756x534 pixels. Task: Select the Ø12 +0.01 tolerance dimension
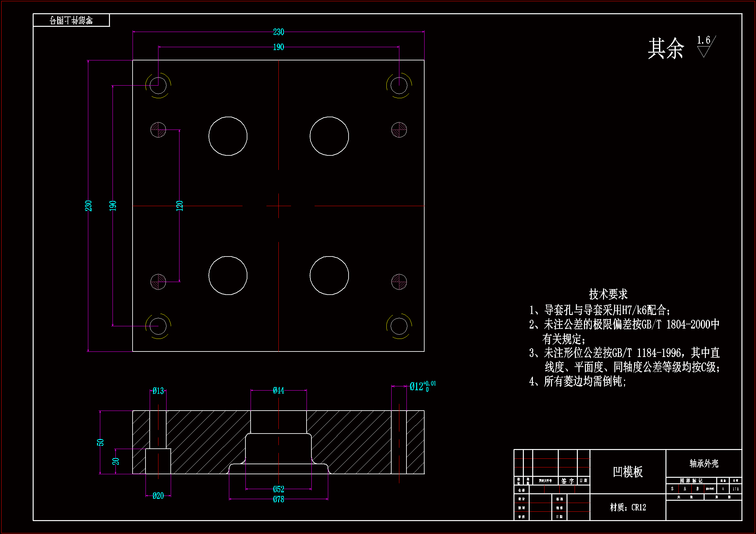pos(422,386)
